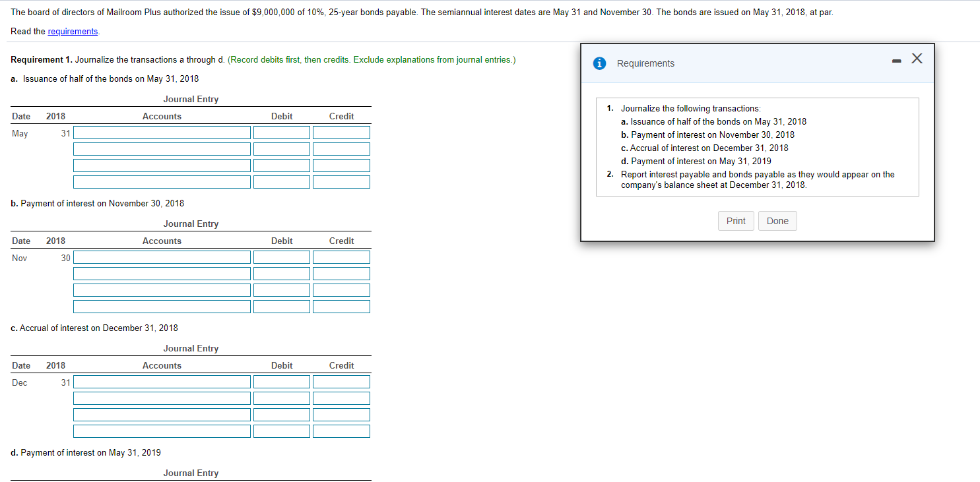Select the second Debit field of the Nov 30 entry
The height and width of the screenshot is (482, 980).
[282, 274]
